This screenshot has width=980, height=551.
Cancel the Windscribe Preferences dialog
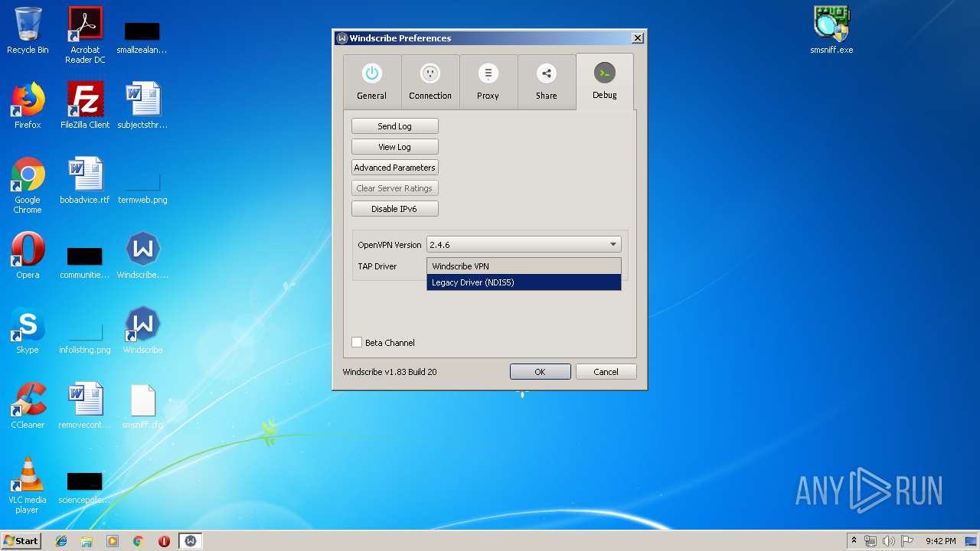[606, 372]
